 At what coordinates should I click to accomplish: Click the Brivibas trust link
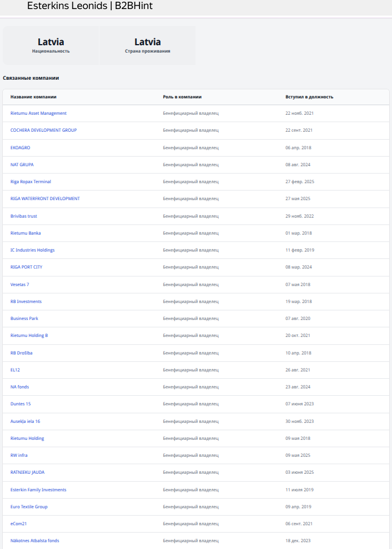[24, 216]
